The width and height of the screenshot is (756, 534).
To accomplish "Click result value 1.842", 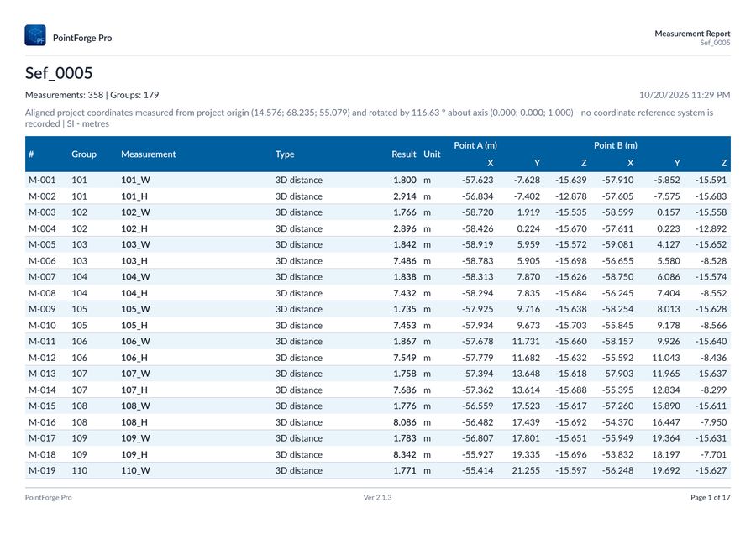I will pyautogui.click(x=405, y=245).
